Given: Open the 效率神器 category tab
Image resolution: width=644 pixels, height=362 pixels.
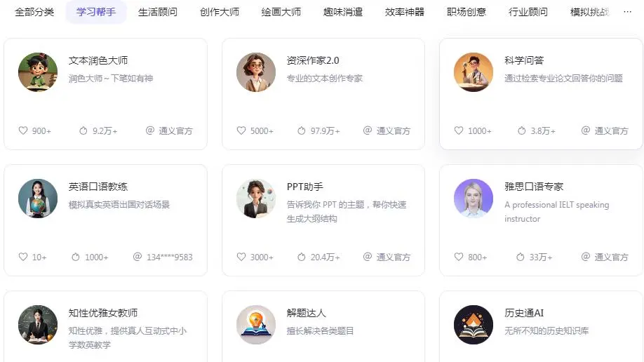Looking at the screenshot, I should [x=405, y=12].
